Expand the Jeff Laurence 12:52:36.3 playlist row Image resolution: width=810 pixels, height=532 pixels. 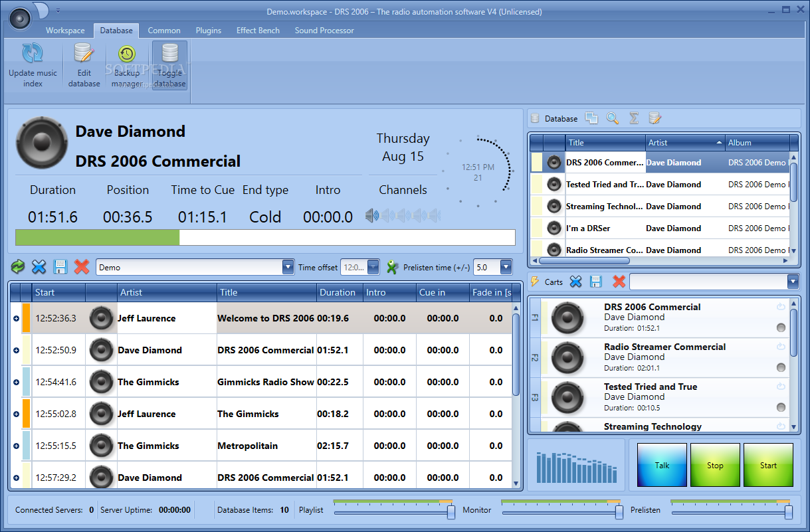[x=16, y=318]
